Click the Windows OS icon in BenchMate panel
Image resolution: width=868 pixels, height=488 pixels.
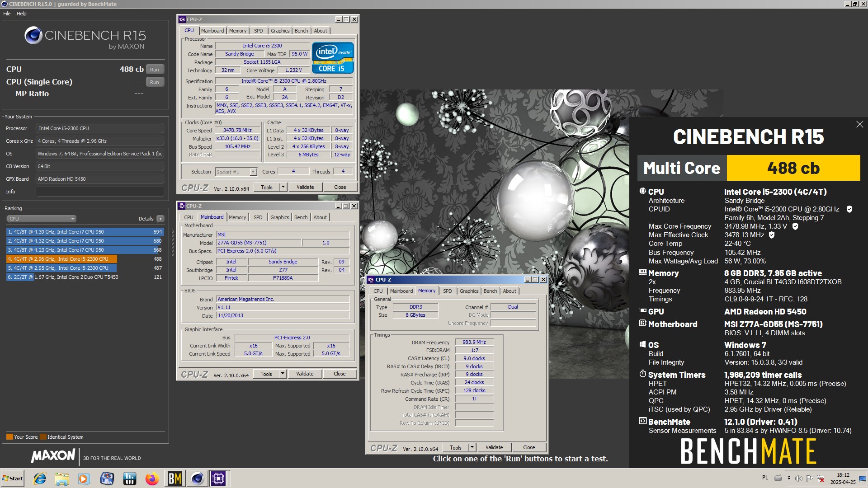click(x=642, y=344)
